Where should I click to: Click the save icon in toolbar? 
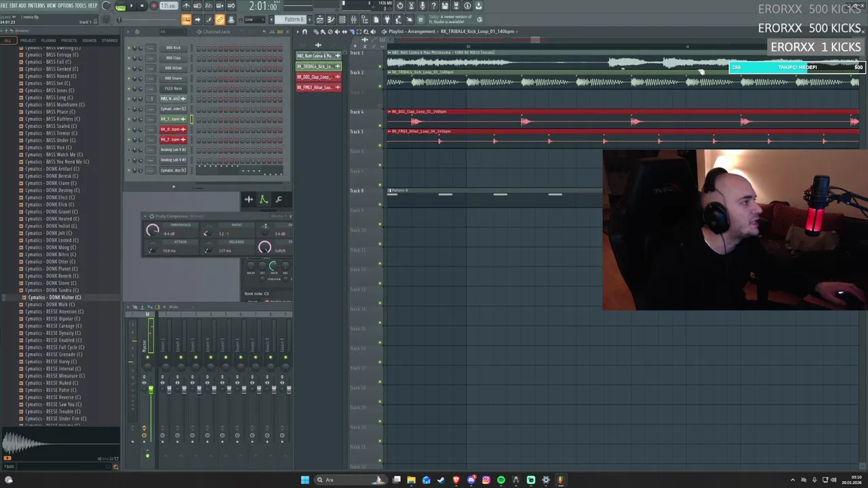(445, 6)
